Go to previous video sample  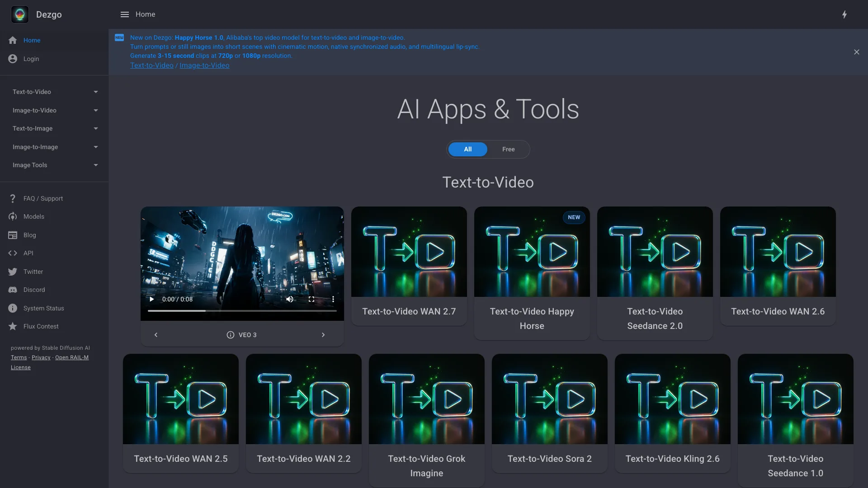click(156, 335)
